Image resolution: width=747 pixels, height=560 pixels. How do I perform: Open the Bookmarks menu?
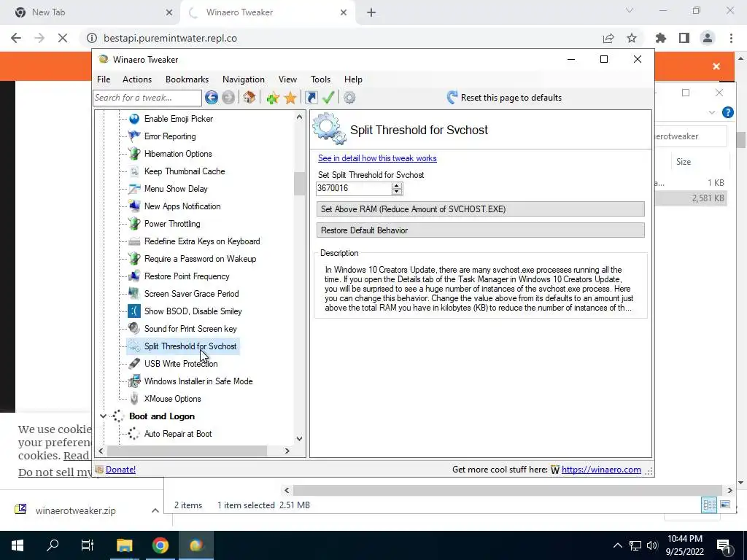187,79
